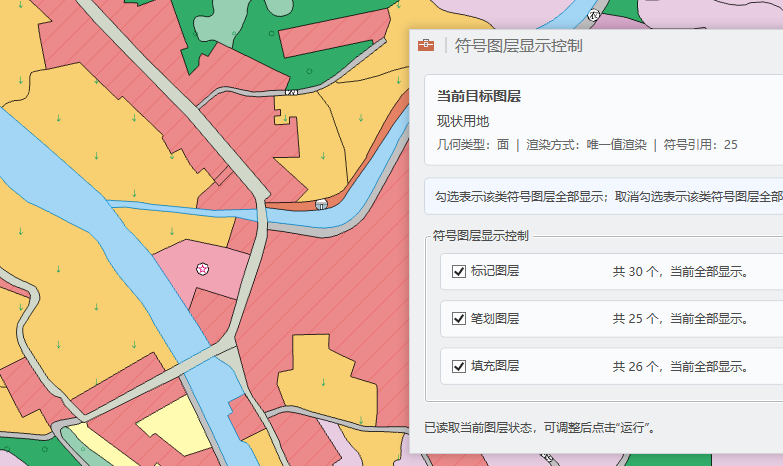Select the 当前目标图层 heading
The image size is (783, 466).
tap(479, 97)
